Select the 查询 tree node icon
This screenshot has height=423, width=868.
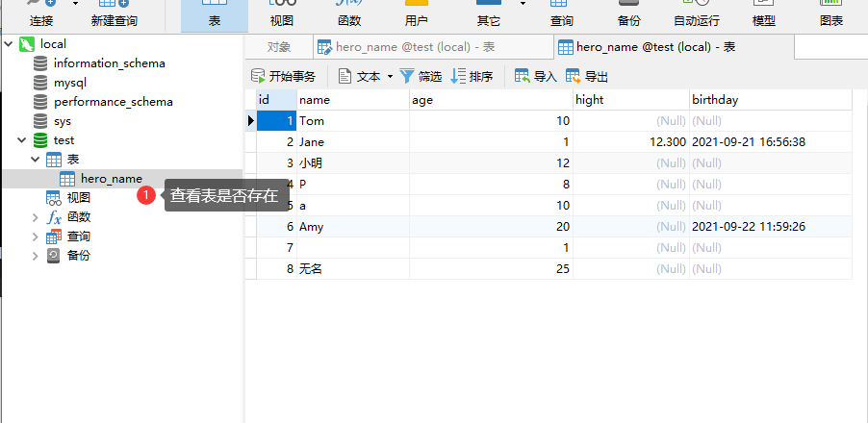click(54, 236)
